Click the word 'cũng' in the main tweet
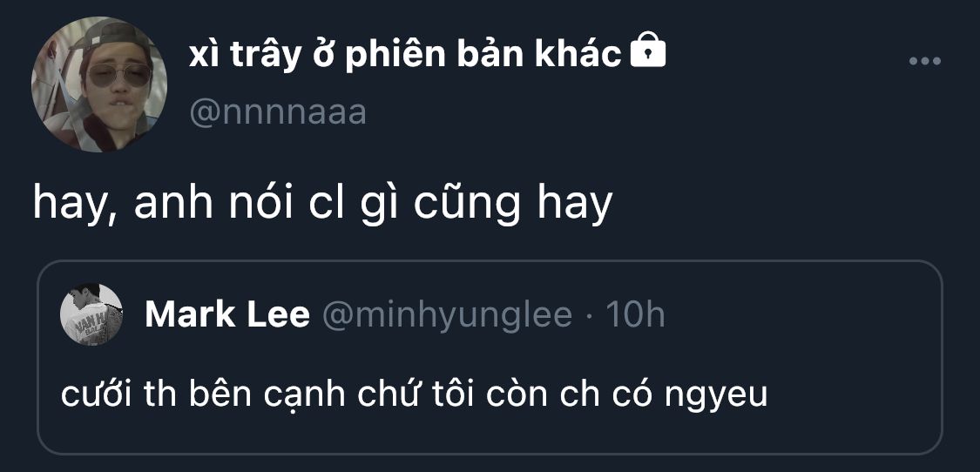This screenshot has width=980, height=472. 467,206
